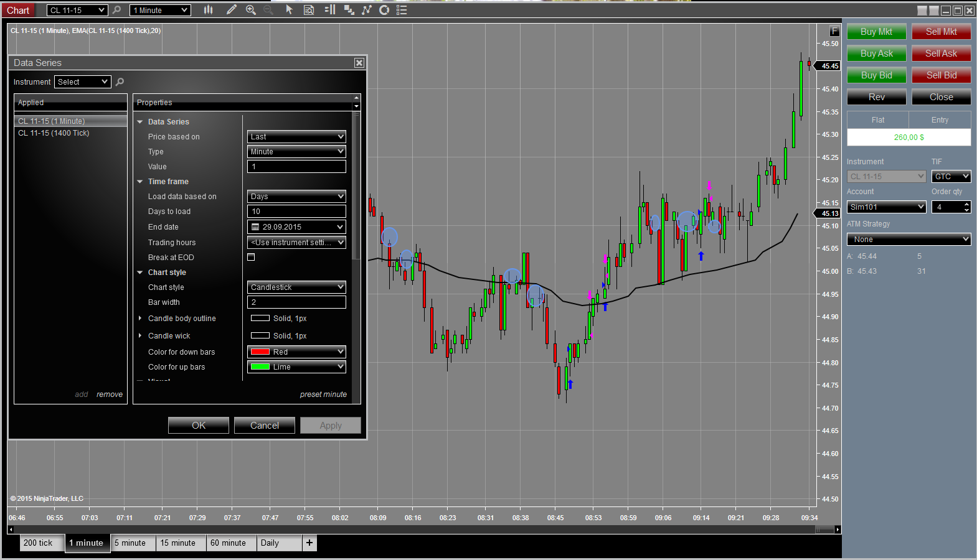Open the Instrument Select dropdown in dialog
The image size is (977, 560).
(82, 82)
